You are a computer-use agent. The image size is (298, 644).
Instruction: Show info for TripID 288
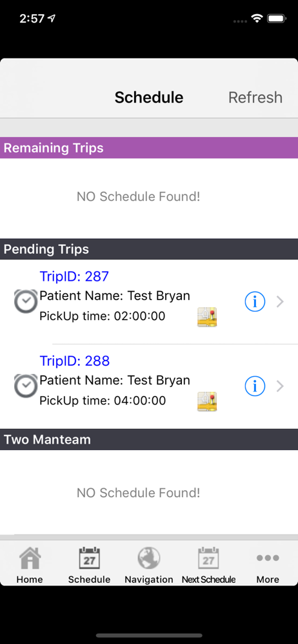(255, 386)
